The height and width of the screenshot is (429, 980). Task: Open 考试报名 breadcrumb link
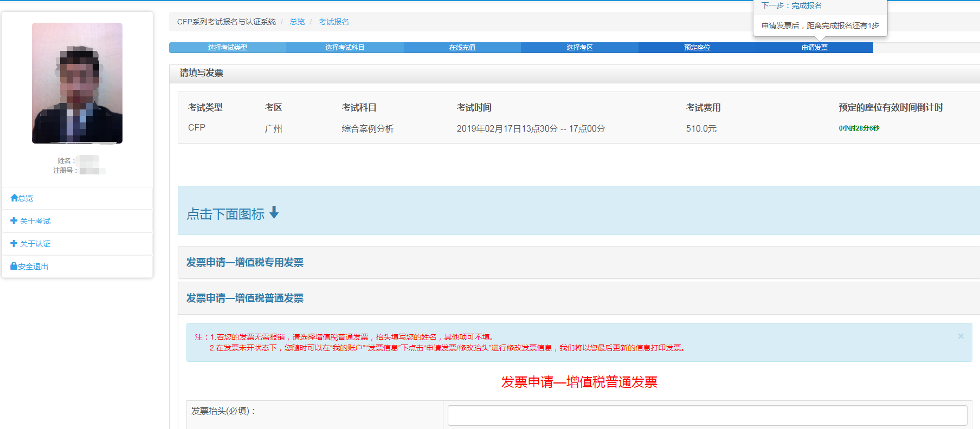(334, 22)
